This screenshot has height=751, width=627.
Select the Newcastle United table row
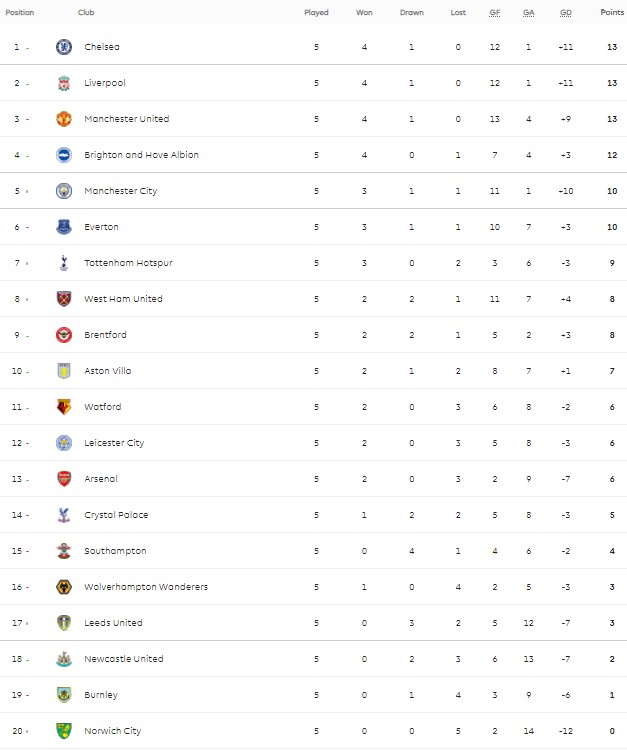click(313, 659)
